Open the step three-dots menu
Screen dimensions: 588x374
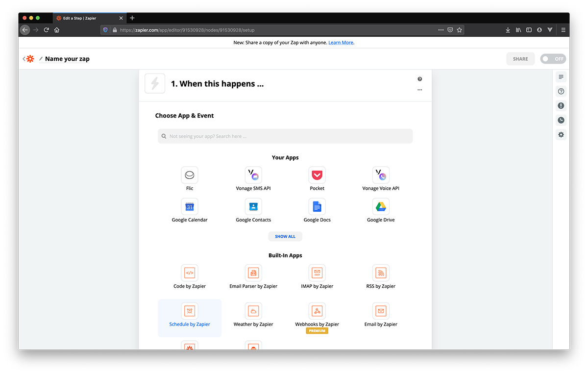tap(420, 90)
